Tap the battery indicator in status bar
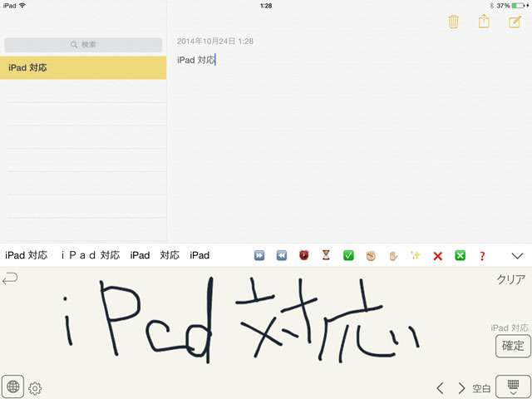This screenshot has height=399, width=532. click(x=518, y=6)
